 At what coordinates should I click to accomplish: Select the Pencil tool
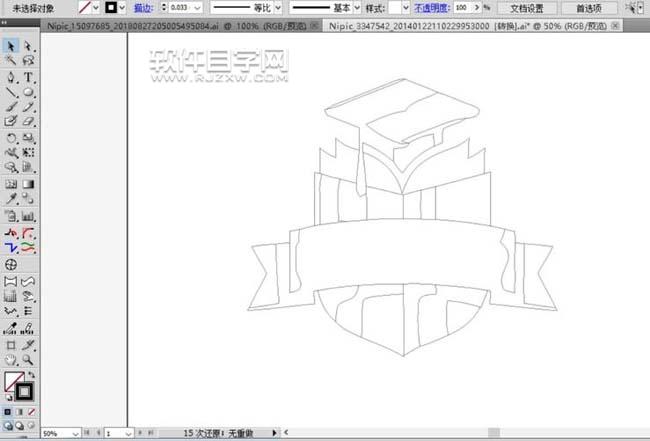tap(28, 107)
